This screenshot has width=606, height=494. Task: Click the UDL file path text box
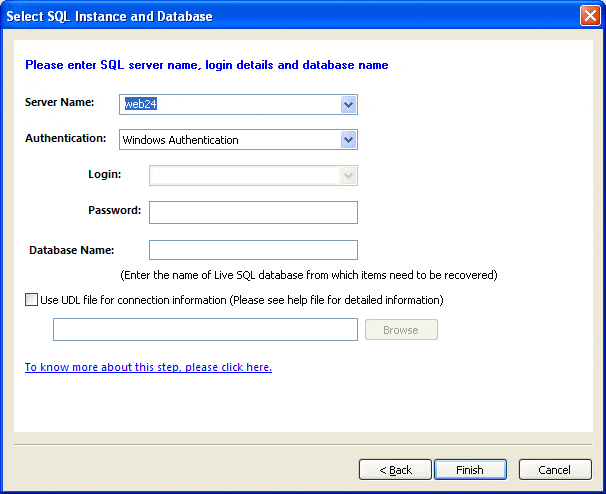click(x=205, y=329)
